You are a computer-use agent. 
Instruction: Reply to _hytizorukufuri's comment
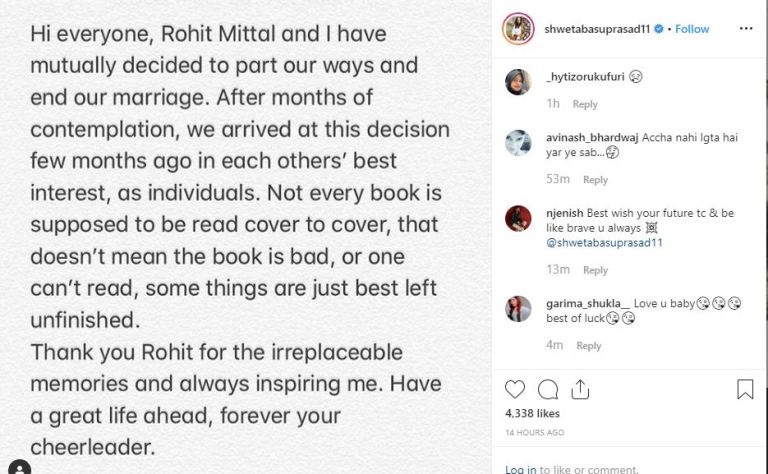[x=585, y=104]
